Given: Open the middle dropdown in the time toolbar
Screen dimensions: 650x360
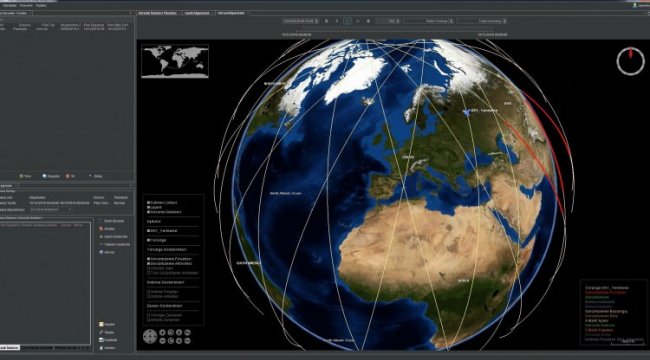Looking at the screenshot, I should point(429,21).
